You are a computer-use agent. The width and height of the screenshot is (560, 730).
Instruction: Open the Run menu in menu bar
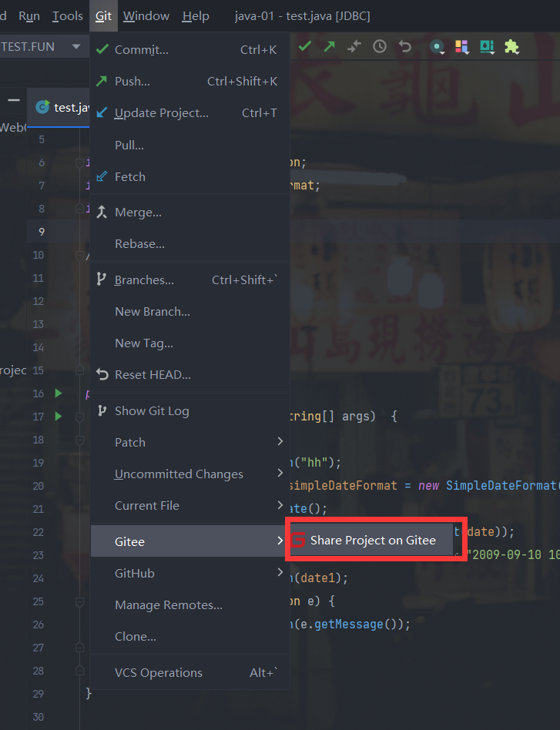click(x=29, y=16)
